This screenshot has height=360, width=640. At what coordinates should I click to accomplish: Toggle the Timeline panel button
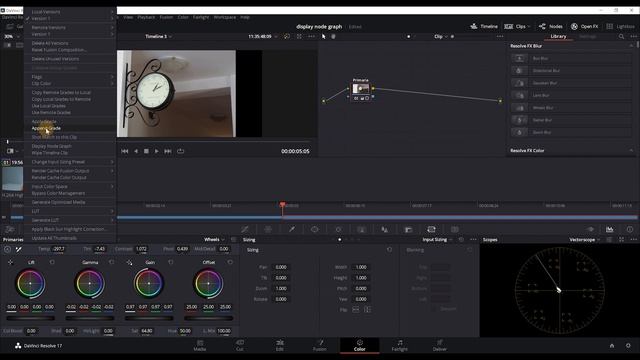coord(484,26)
